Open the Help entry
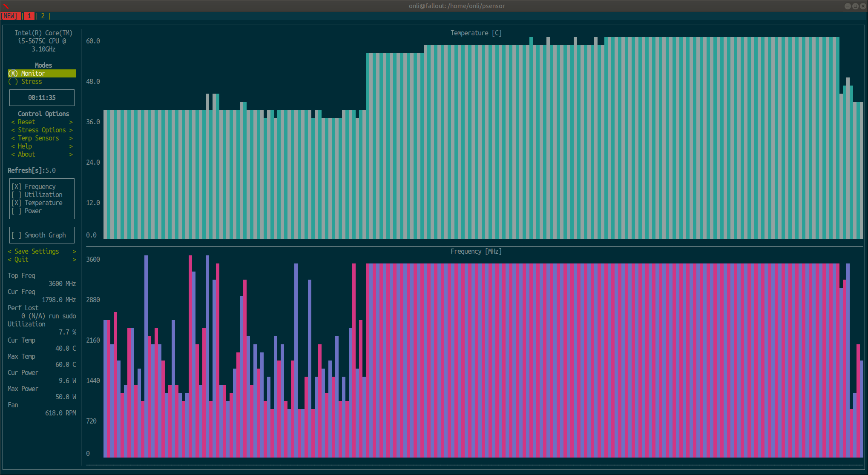The width and height of the screenshot is (868, 475). (x=42, y=146)
